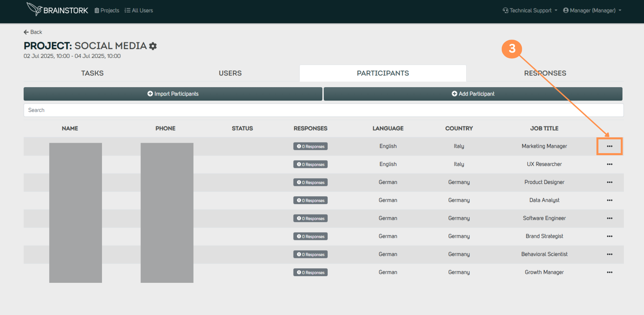Expand the Technical Support dropdown
The image size is (644, 315).
tap(530, 10)
